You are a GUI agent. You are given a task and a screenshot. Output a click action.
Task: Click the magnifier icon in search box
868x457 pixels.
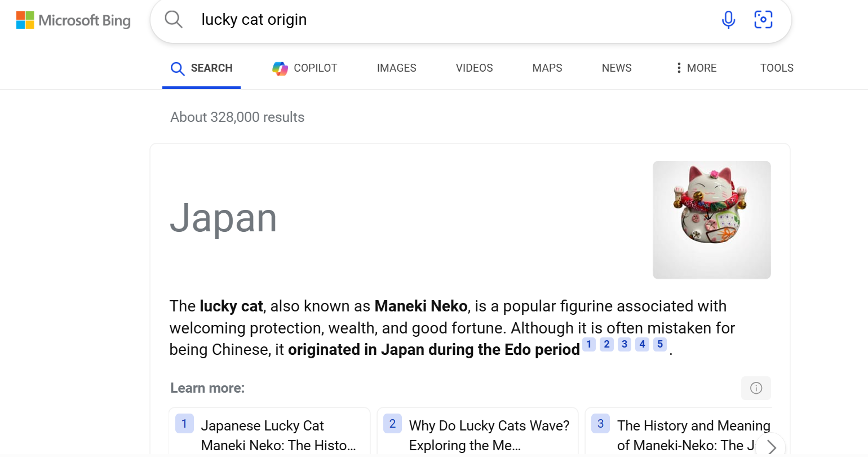tap(174, 19)
